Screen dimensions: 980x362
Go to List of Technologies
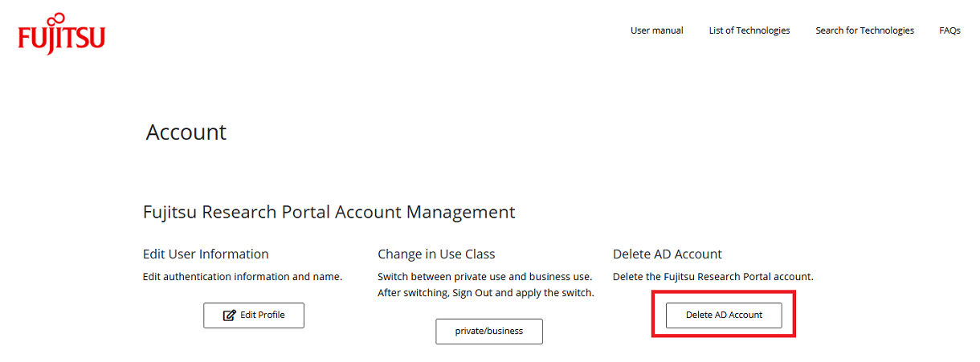pos(749,31)
